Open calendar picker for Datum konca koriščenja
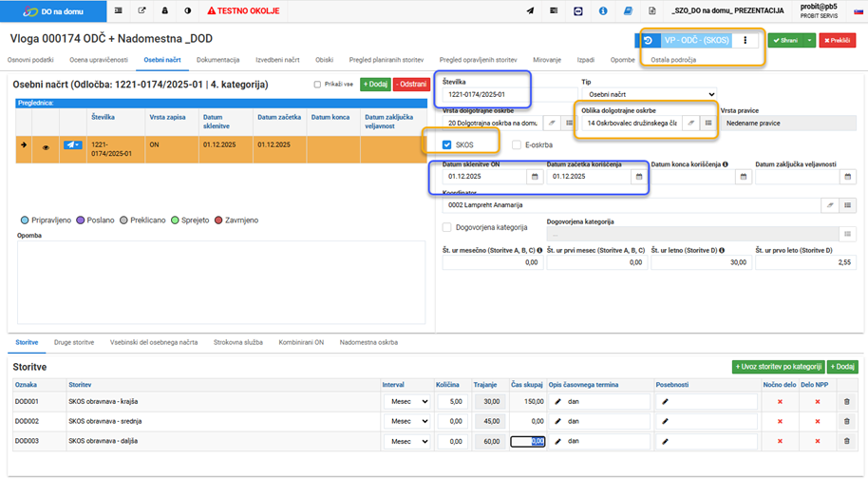This screenshot has height=479, width=868. point(744,177)
